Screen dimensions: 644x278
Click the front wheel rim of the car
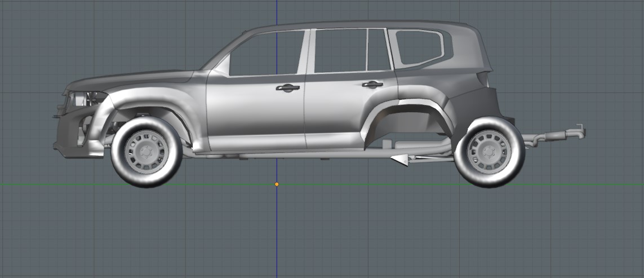[146, 152]
